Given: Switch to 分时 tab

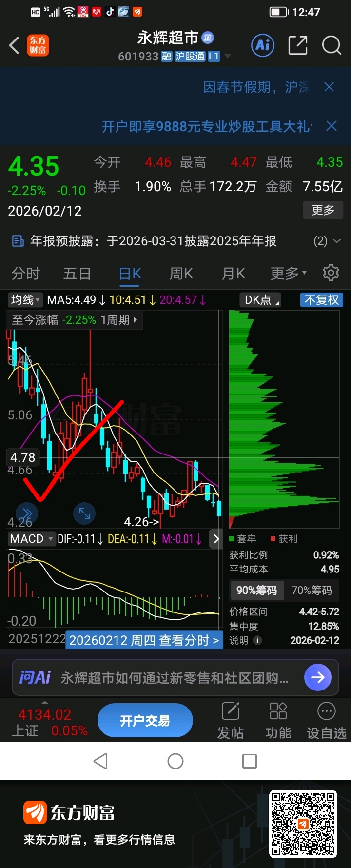Looking at the screenshot, I should [26, 273].
